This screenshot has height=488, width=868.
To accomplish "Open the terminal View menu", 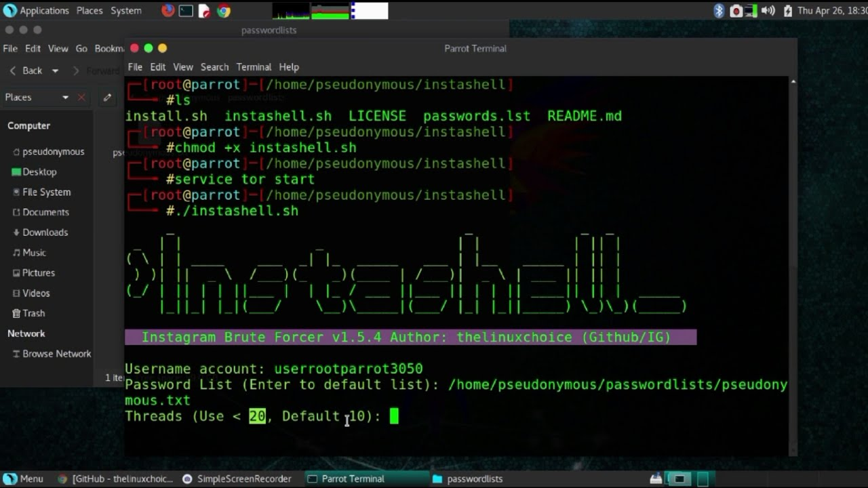I will coord(183,67).
